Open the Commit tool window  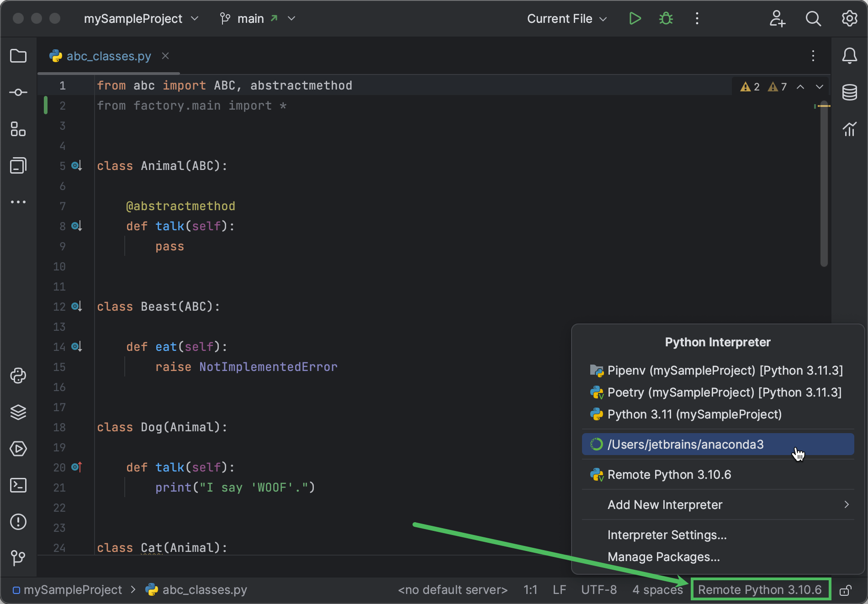coord(18,92)
